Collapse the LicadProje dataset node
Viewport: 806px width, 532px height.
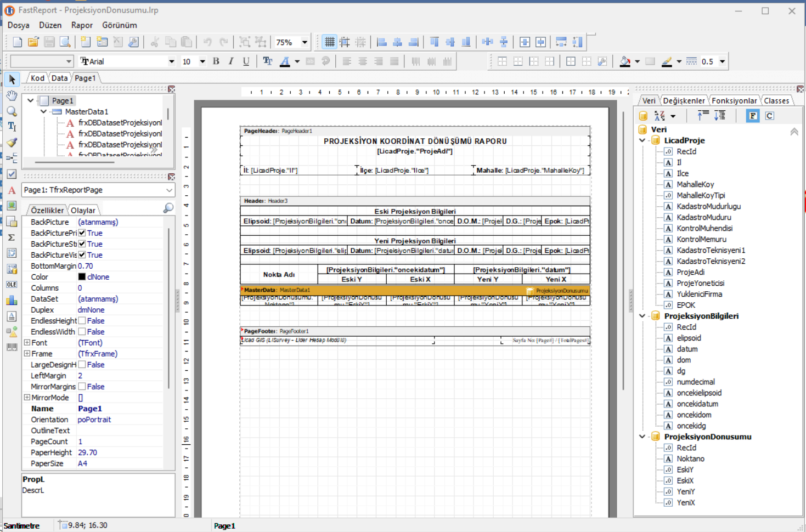point(642,140)
